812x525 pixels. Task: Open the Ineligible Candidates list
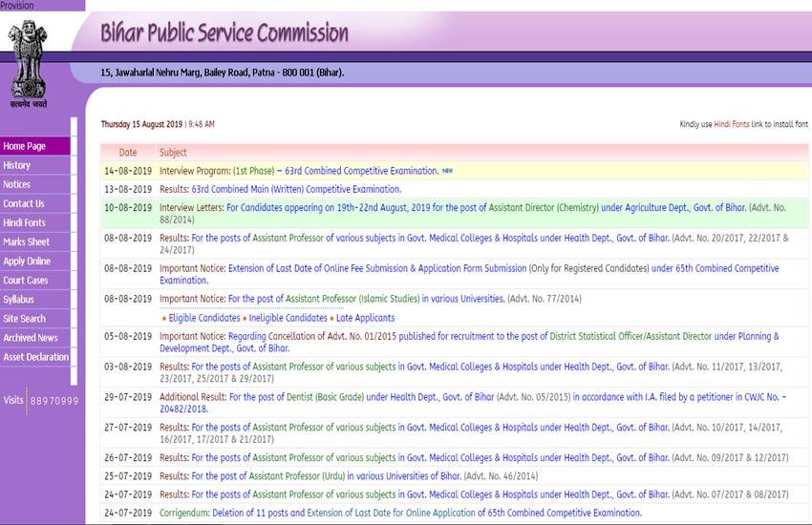288,318
